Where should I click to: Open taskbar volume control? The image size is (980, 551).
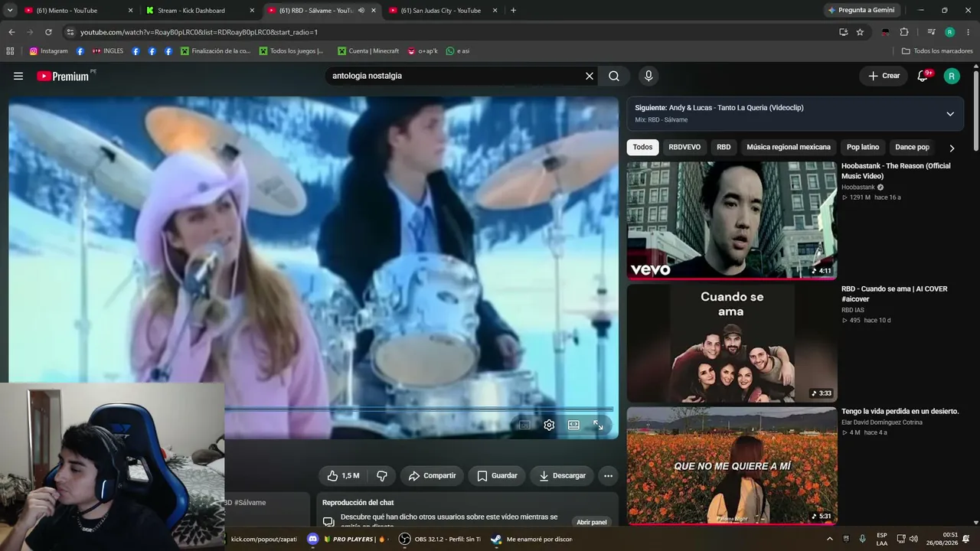pyautogui.click(x=913, y=539)
